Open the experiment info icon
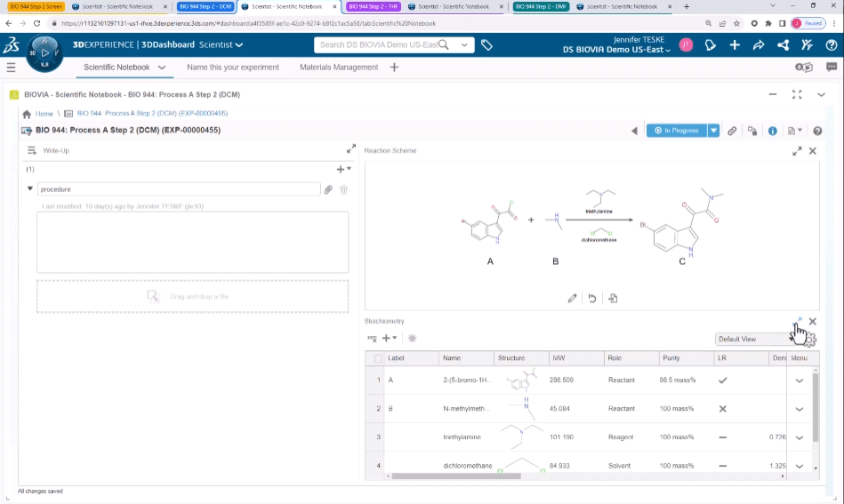 [x=773, y=131]
